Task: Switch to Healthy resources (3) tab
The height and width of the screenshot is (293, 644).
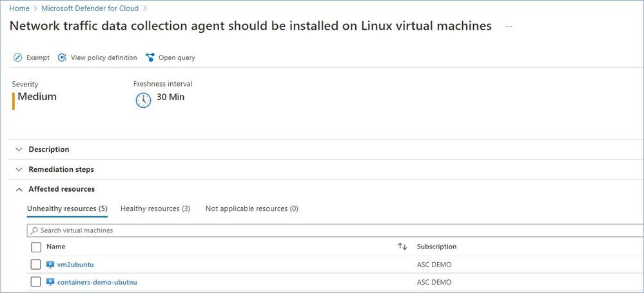Action: 155,208
